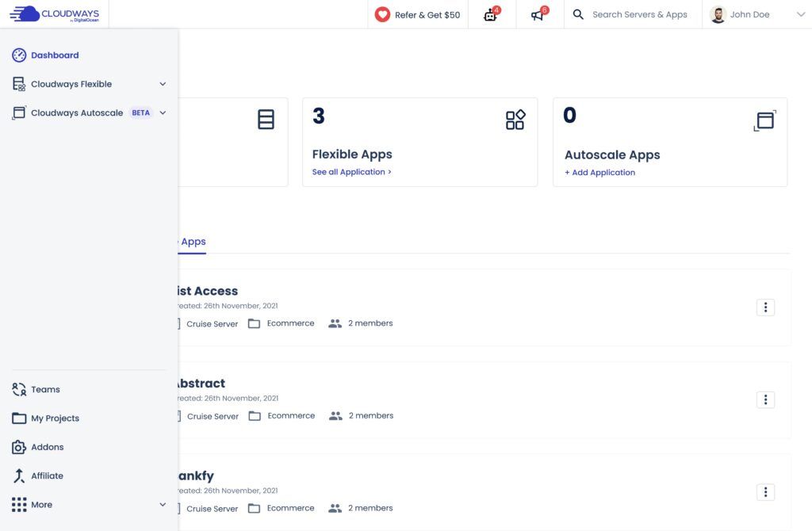Click the My Projects folder icon
Image resolution: width=812 pixels, height=531 pixels.
click(19, 418)
